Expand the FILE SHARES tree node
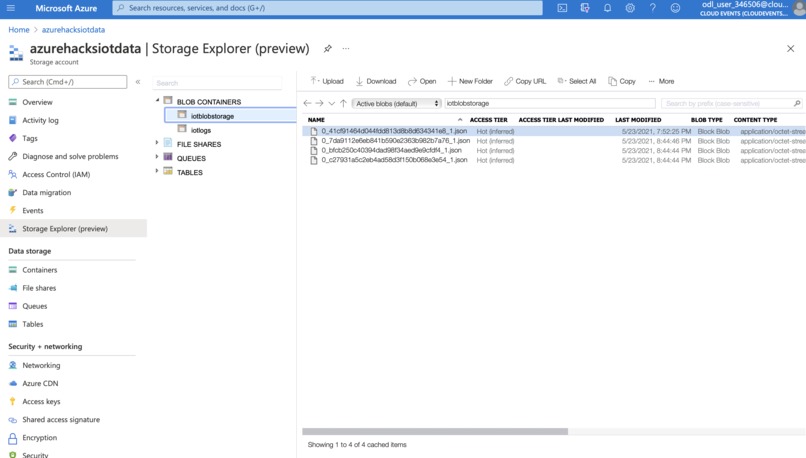This screenshot has width=806, height=458. 157,142
